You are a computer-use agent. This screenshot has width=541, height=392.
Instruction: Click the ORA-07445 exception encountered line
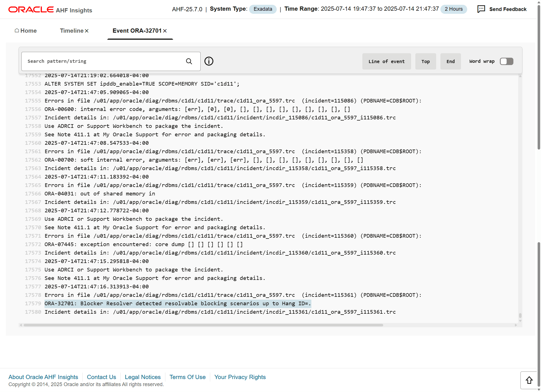(x=143, y=244)
